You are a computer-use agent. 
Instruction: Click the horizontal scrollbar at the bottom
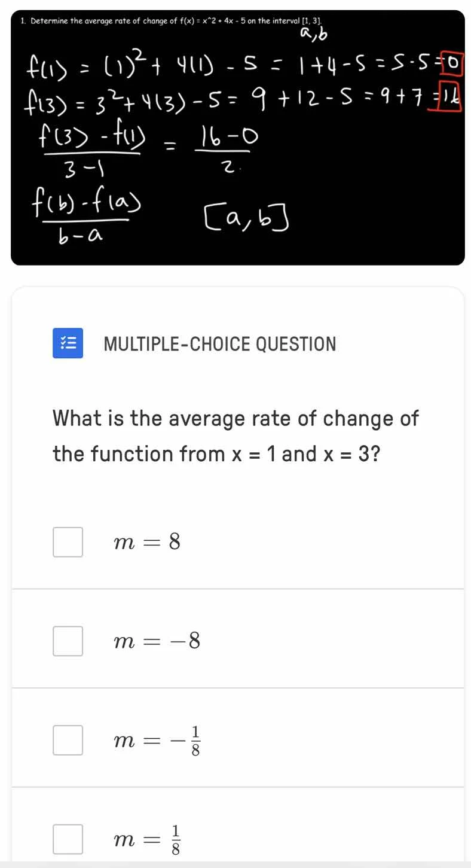[235, 864]
